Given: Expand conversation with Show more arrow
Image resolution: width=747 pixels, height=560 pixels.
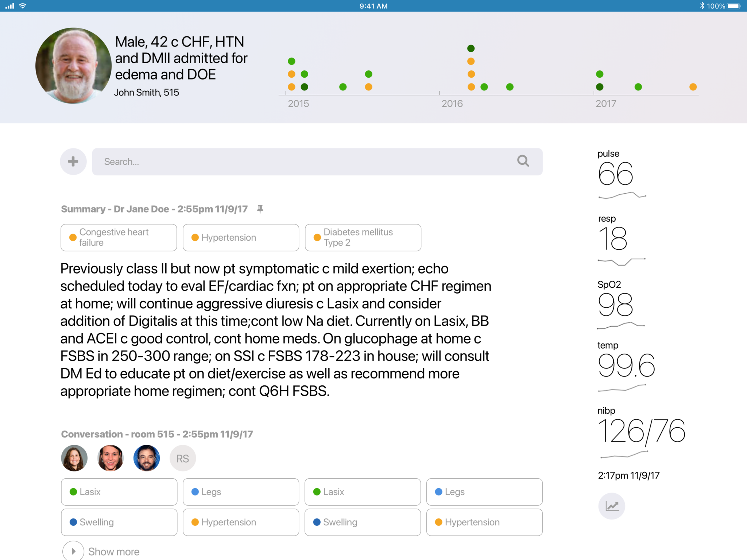Looking at the screenshot, I should [x=73, y=551].
